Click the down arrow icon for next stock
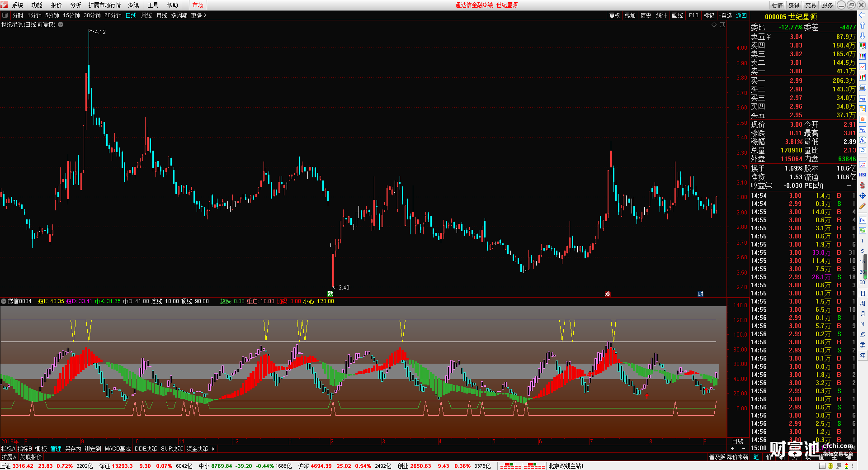 [x=863, y=36]
